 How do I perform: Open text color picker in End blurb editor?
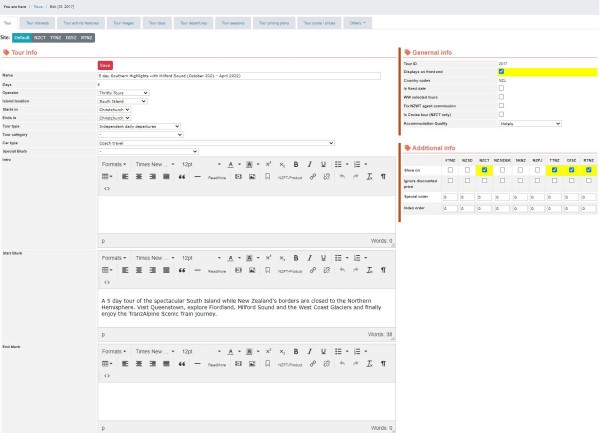[x=230, y=352]
